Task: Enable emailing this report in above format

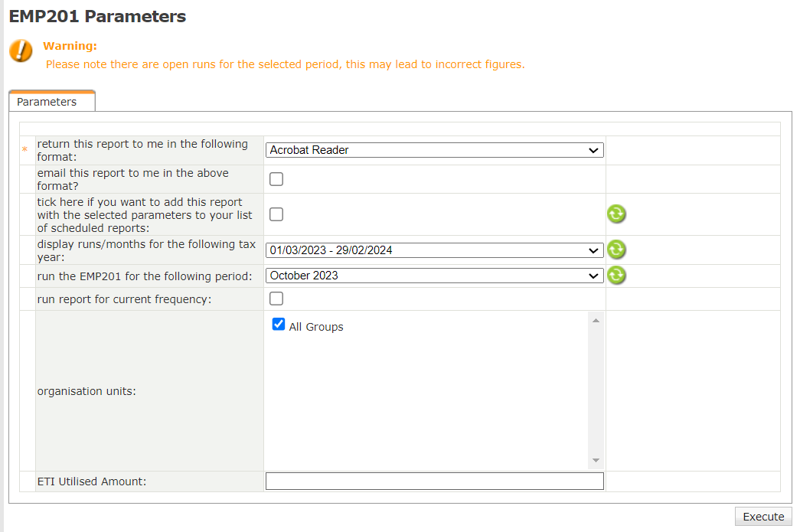Action: point(276,179)
